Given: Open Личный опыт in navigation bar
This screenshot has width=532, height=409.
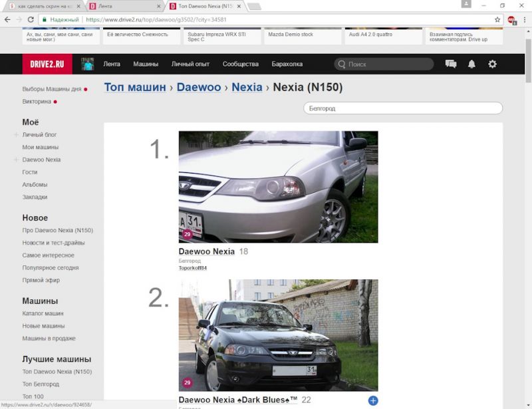Looking at the screenshot, I should pos(190,64).
